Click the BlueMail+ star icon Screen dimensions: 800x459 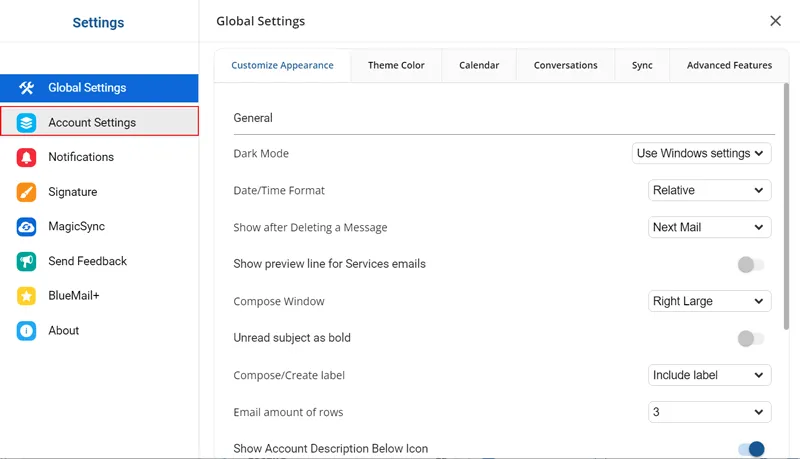tap(27, 296)
